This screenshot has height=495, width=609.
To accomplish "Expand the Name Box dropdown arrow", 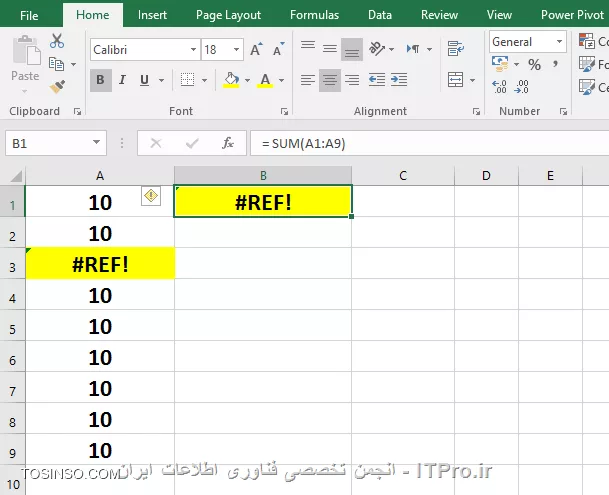I will click(x=96, y=143).
